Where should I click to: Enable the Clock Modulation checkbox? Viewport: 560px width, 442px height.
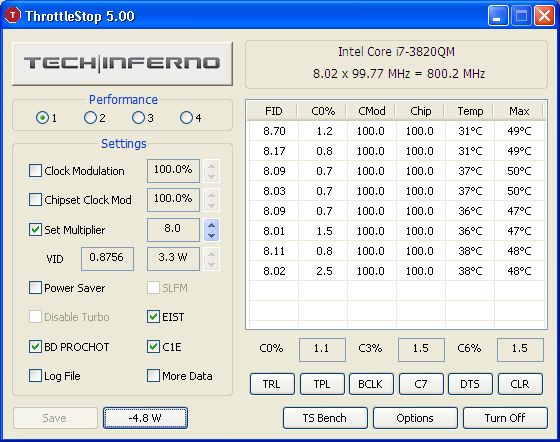(x=35, y=171)
